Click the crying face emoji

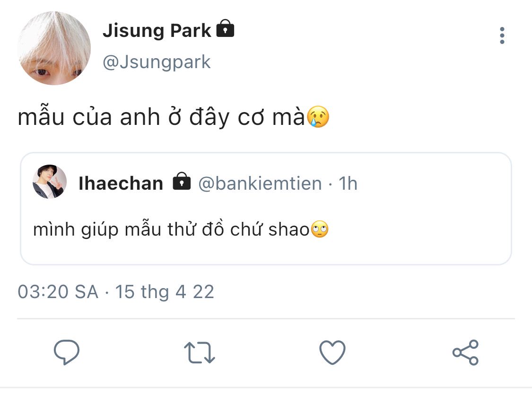pyautogui.click(x=318, y=117)
